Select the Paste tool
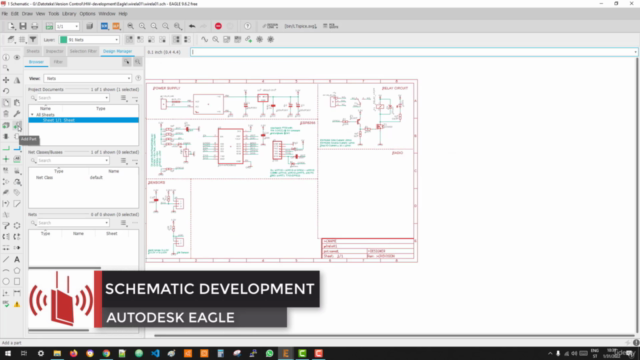This screenshot has height=360, width=640. click(17, 102)
